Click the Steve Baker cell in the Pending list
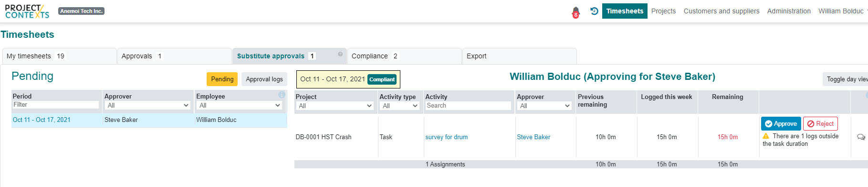 coord(121,120)
